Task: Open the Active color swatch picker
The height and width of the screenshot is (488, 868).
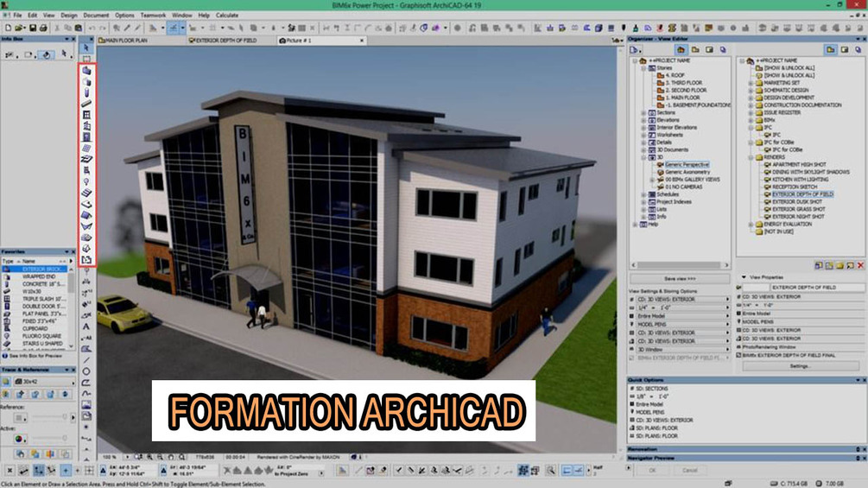Action: pos(20,439)
